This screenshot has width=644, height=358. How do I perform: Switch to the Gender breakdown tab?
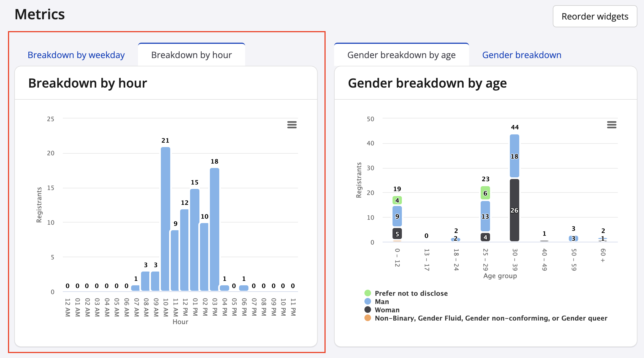point(521,55)
